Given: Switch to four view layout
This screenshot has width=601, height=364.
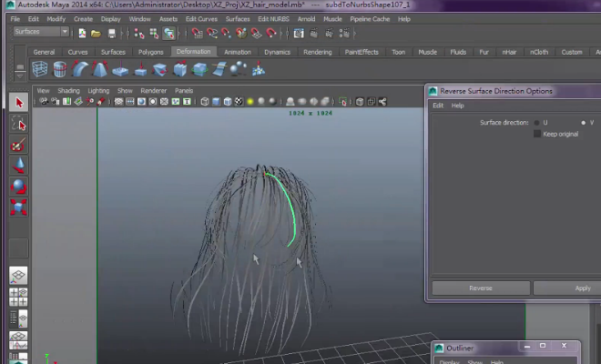Looking at the screenshot, I should coord(19,297).
